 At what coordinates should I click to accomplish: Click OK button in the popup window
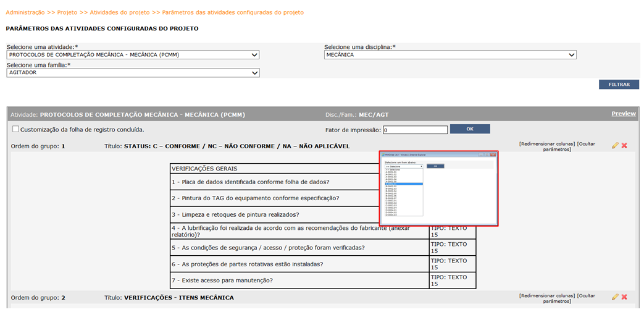tap(435, 166)
